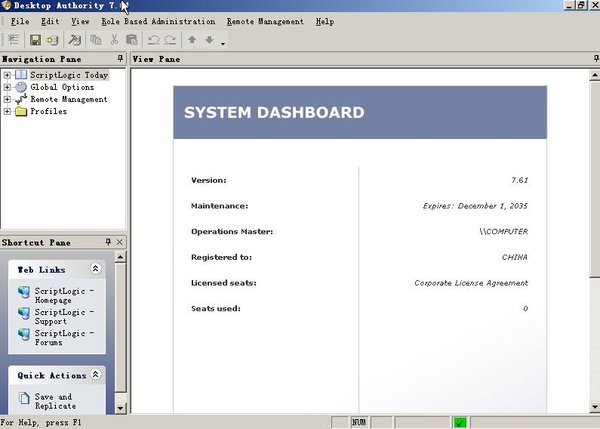
Task: Click View Pane scroll up arrow
Action: [595, 75]
